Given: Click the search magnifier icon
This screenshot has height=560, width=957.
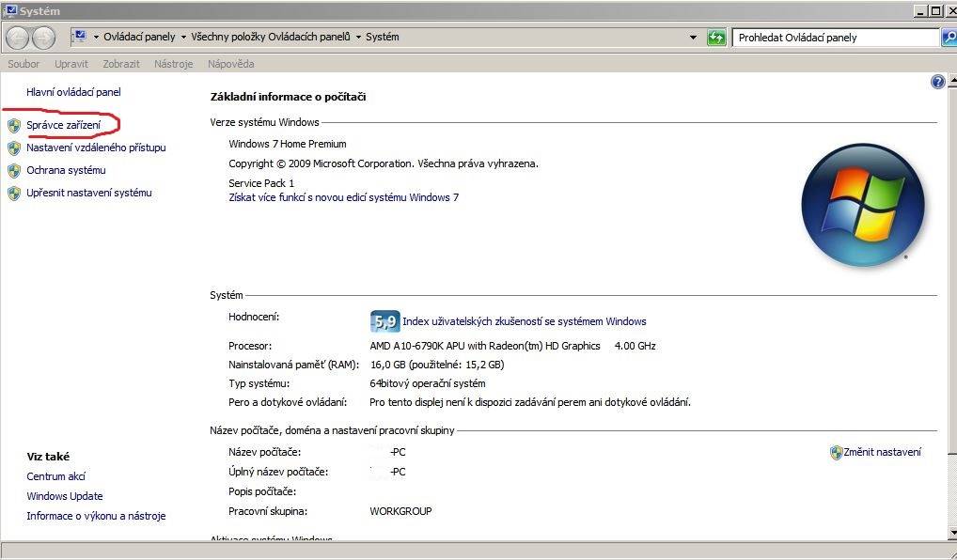Looking at the screenshot, I should (949, 38).
